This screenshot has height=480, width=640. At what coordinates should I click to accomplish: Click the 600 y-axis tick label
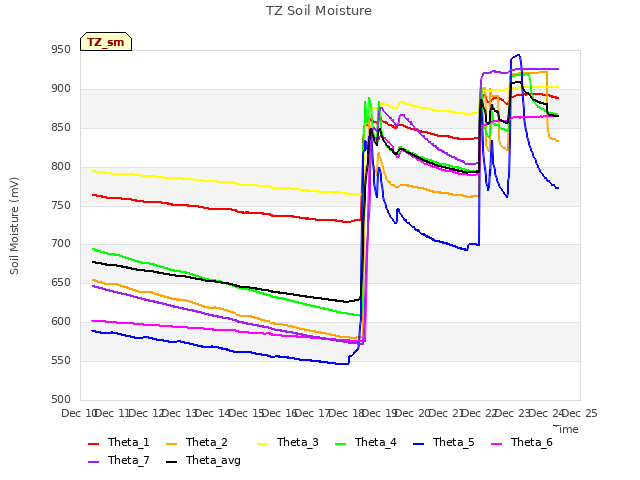(61, 322)
